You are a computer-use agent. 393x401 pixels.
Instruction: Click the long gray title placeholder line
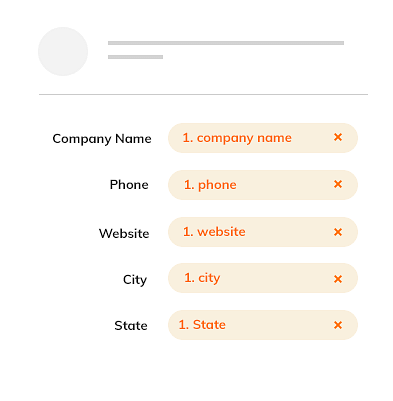[x=226, y=43]
